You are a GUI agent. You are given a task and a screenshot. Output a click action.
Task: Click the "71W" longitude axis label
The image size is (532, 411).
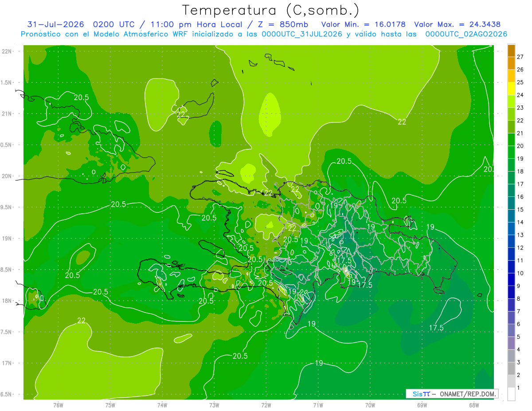click(x=318, y=405)
